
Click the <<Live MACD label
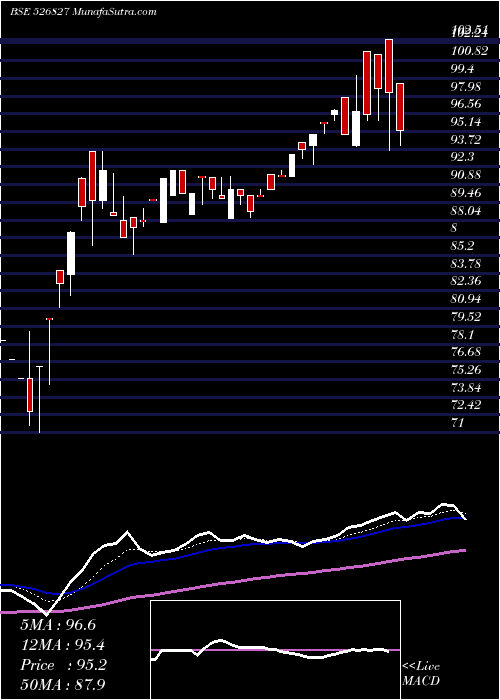click(x=421, y=673)
